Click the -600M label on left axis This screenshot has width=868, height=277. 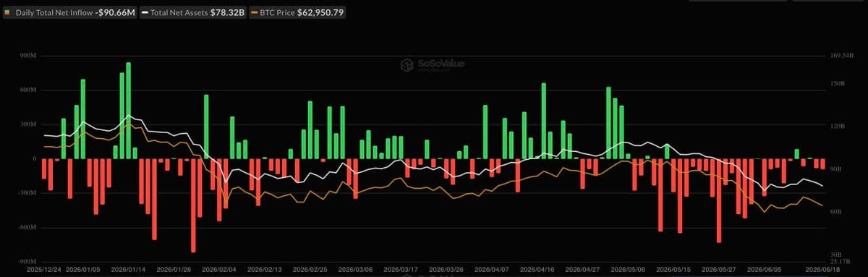(x=27, y=228)
